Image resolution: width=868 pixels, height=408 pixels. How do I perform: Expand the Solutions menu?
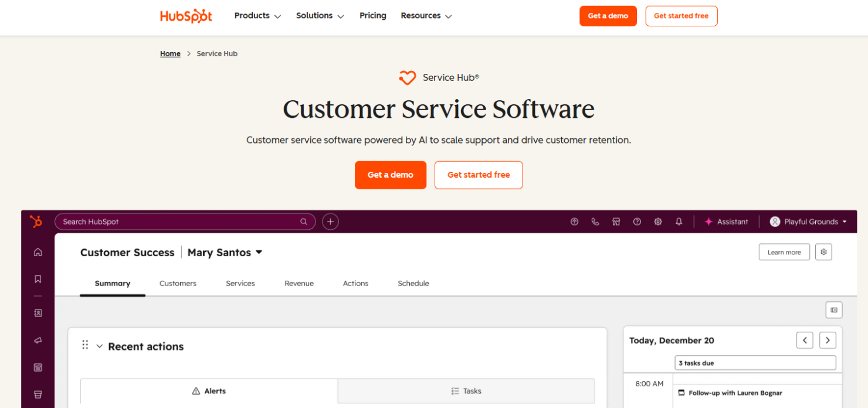(x=320, y=16)
